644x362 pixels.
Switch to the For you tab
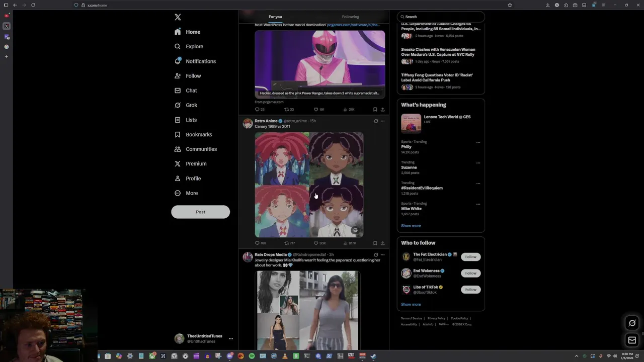(275, 17)
